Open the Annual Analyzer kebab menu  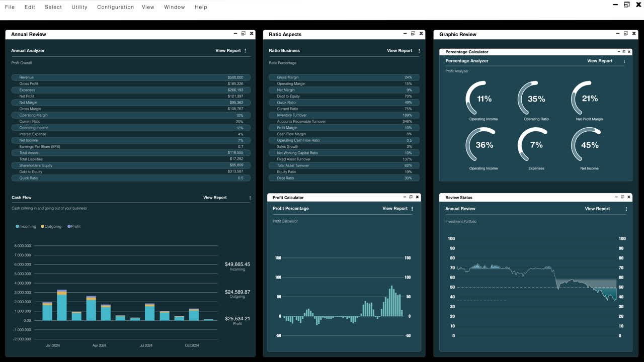point(246,51)
